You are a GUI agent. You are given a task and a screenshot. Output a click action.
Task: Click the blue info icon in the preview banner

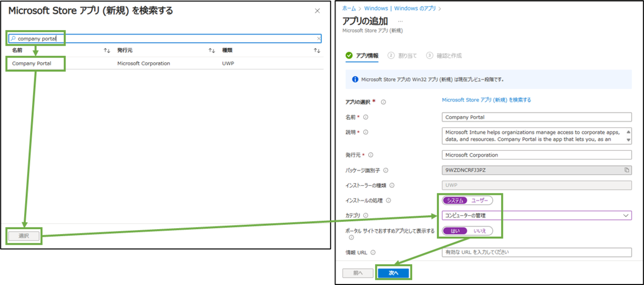[x=355, y=79]
